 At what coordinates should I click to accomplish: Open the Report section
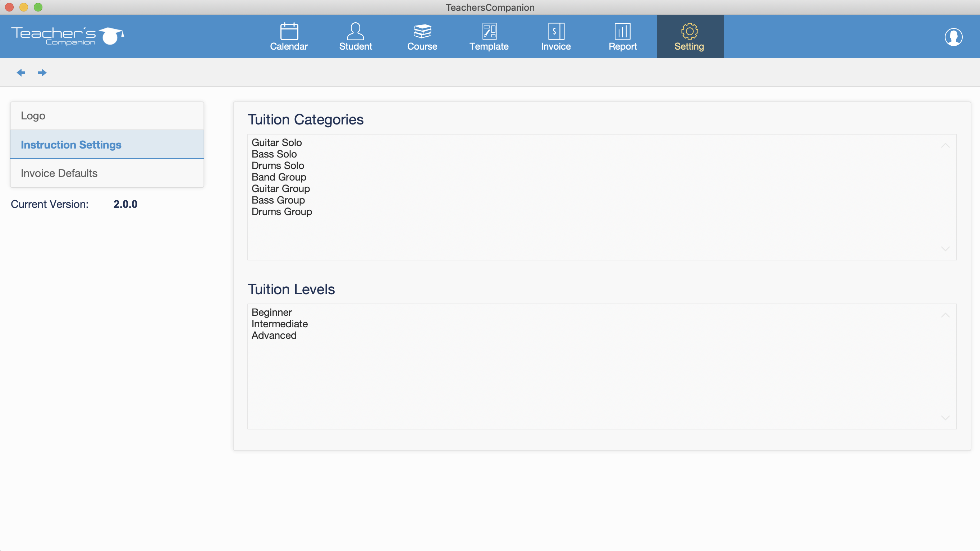tap(622, 37)
